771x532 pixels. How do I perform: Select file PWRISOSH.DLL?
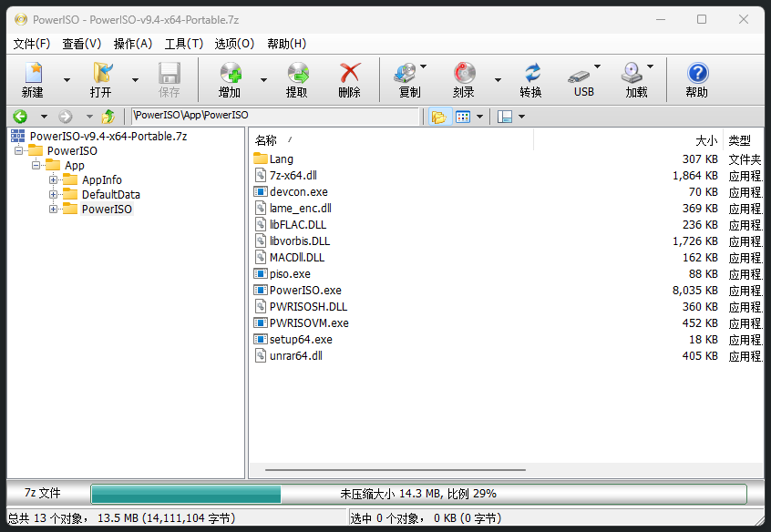click(x=308, y=306)
